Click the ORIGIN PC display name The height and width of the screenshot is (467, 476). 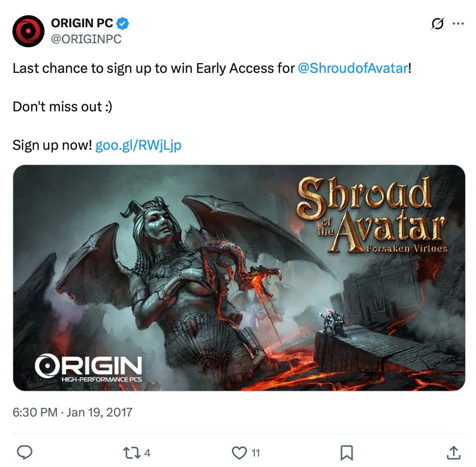coord(82,23)
